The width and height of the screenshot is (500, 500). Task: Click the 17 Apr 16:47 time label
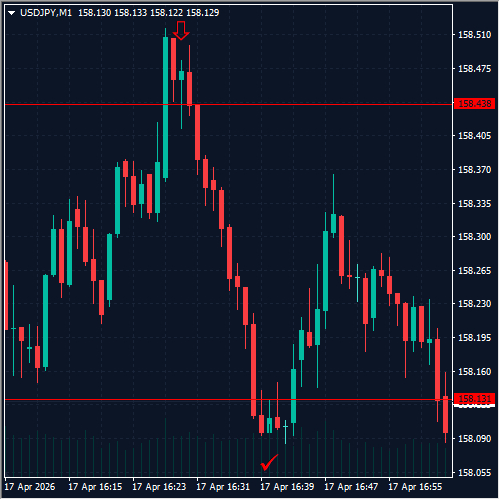(351, 487)
